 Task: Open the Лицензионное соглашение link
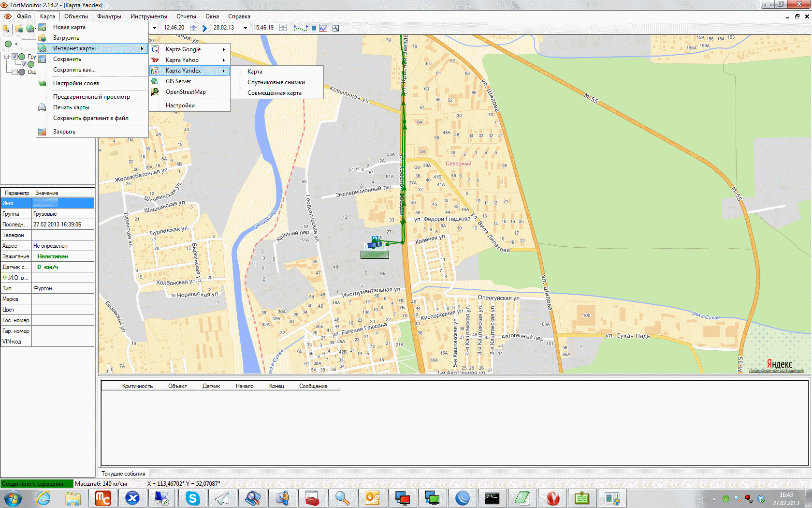tap(776, 371)
